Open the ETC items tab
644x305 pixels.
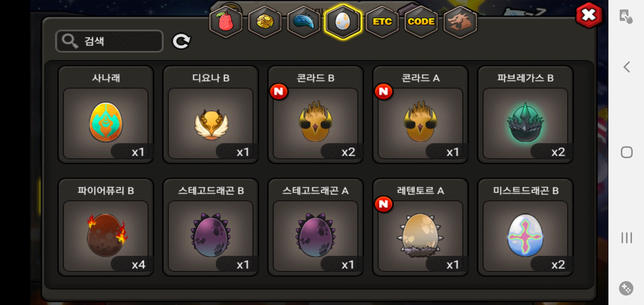click(x=382, y=22)
